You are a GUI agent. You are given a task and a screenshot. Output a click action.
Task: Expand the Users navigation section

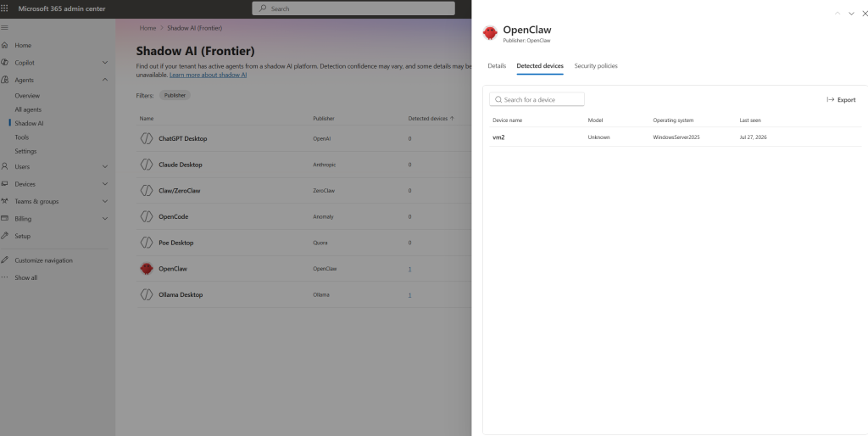pos(105,166)
